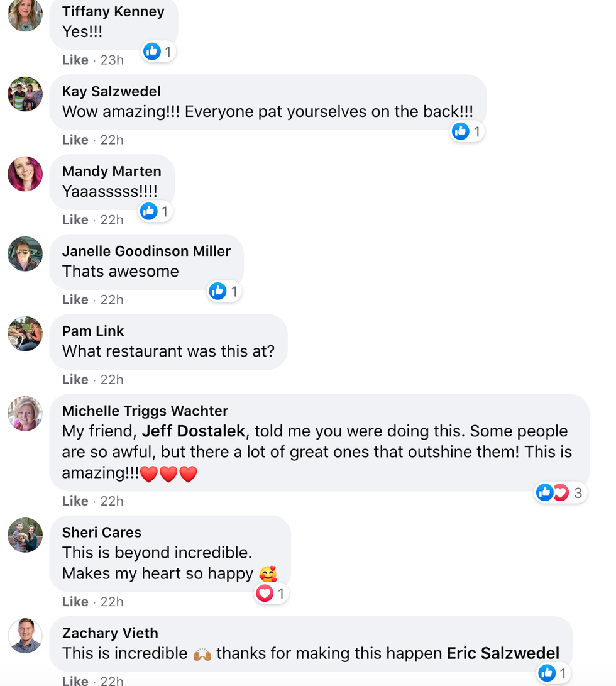This screenshot has width=616, height=686.
Task: Like Tiffany Kenney's comment
Action: tap(75, 60)
